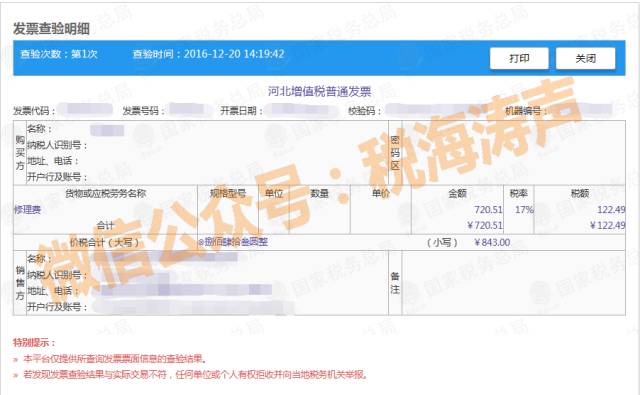Close the detail panel with 关闭
Screen dimensions: 640x395
pos(585,58)
